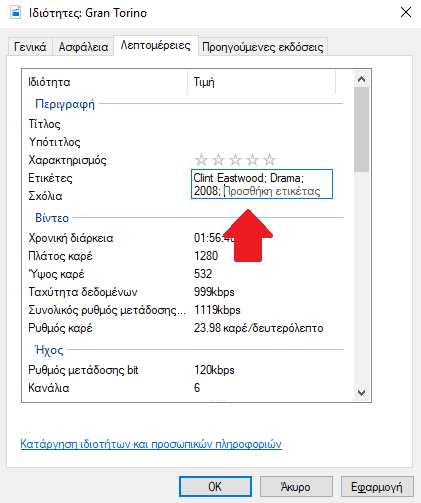Set rating to five stars
The width and height of the screenshot is (421, 503).
tap(269, 160)
